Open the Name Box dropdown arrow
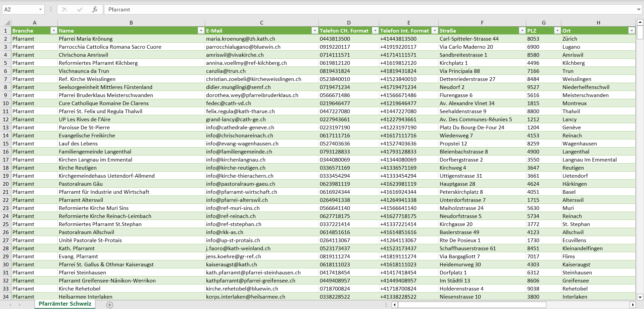 pos(40,9)
